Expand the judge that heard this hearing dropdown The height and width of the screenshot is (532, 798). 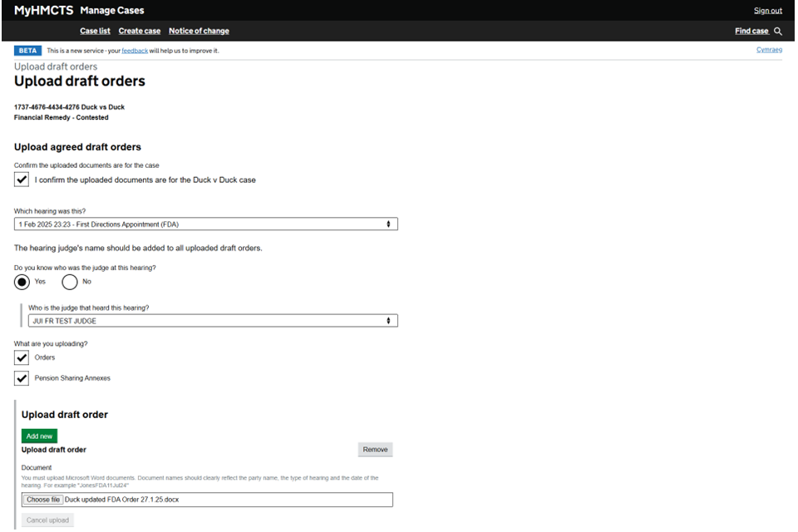coord(212,321)
